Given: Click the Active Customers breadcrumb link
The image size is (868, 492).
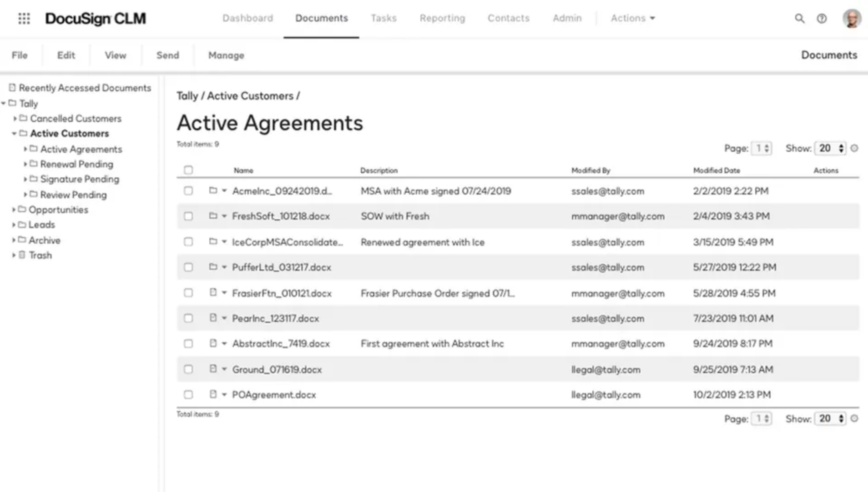Looking at the screenshot, I should click(x=251, y=96).
